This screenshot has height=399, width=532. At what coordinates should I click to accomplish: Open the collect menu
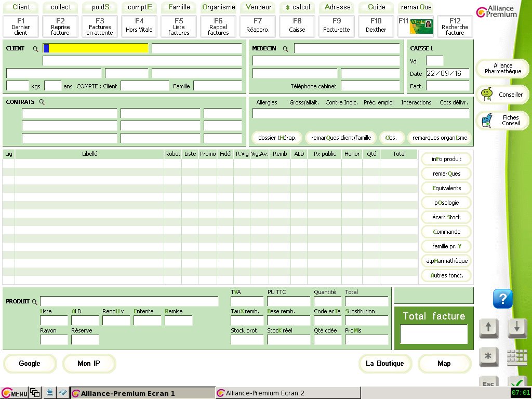coord(61,7)
